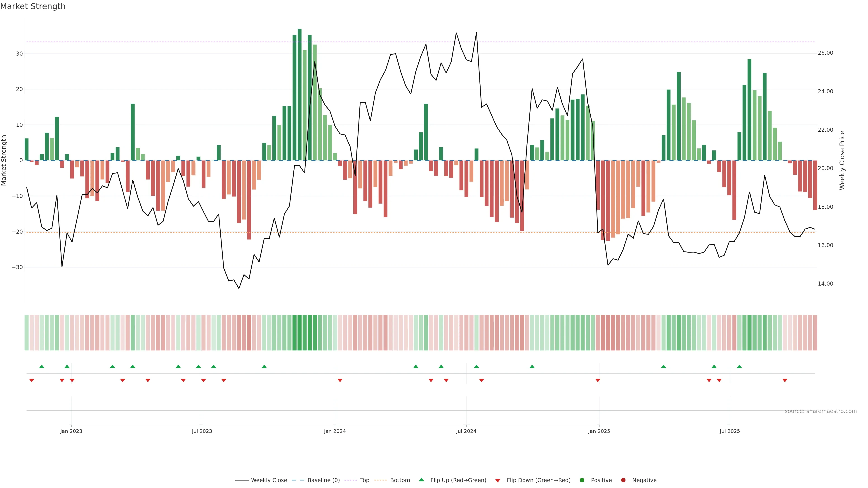Click the Weekly Close Price axis title
The height and width of the screenshot is (488, 868).
tap(842, 160)
